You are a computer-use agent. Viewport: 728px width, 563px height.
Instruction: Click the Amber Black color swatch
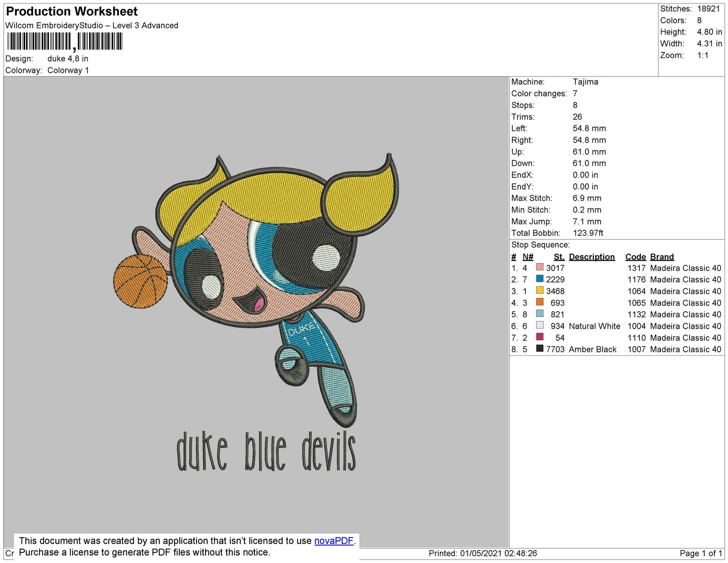pyautogui.click(x=540, y=348)
